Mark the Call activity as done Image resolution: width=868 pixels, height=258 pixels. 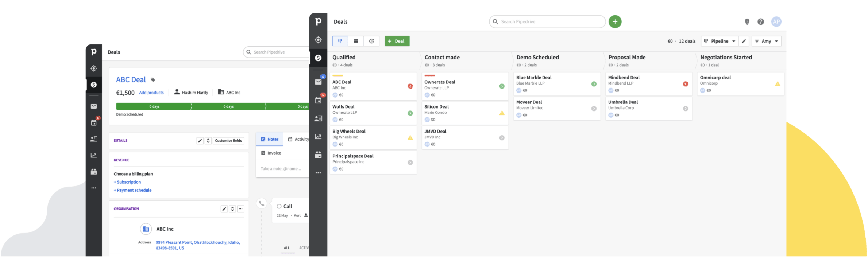pyautogui.click(x=279, y=206)
